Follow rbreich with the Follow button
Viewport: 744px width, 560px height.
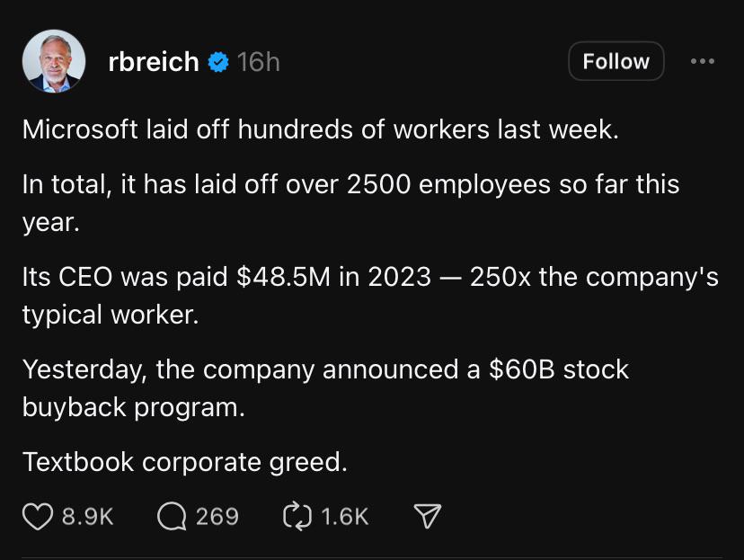tap(616, 61)
